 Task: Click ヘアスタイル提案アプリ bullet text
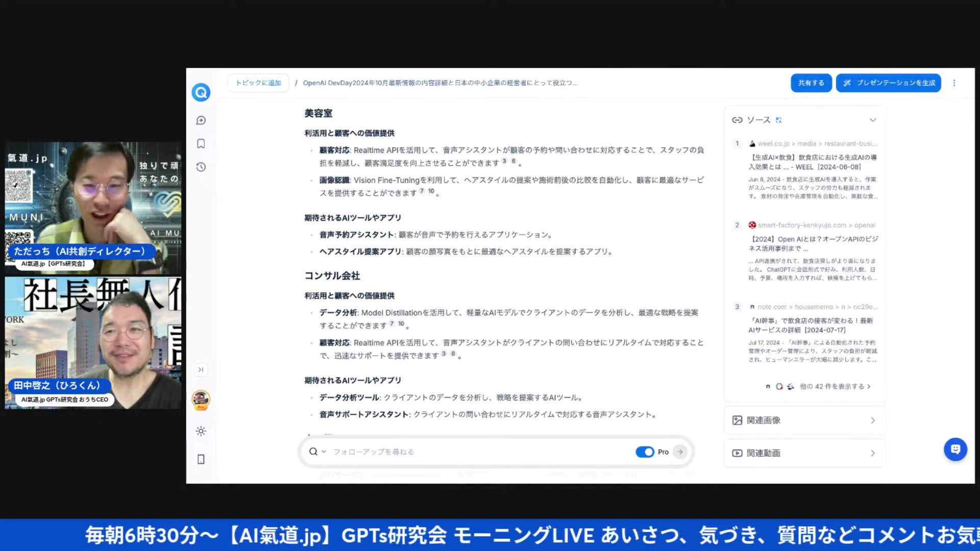[361, 252]
